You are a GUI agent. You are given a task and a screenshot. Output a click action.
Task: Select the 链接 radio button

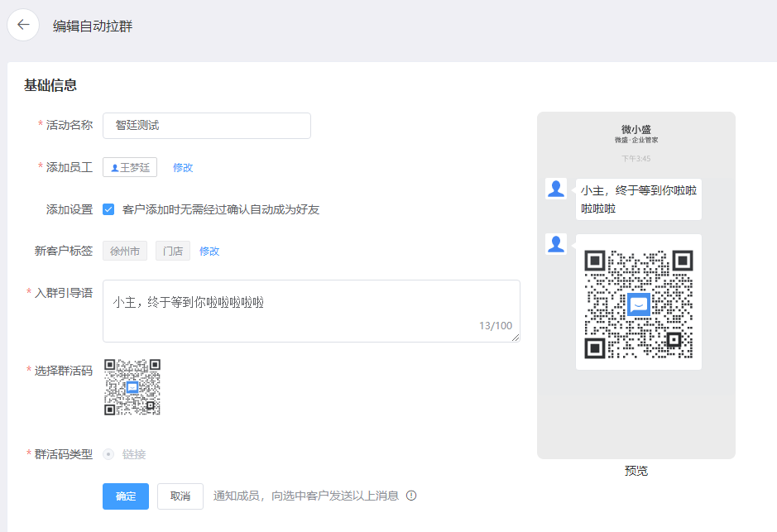(x=108, y=454)
